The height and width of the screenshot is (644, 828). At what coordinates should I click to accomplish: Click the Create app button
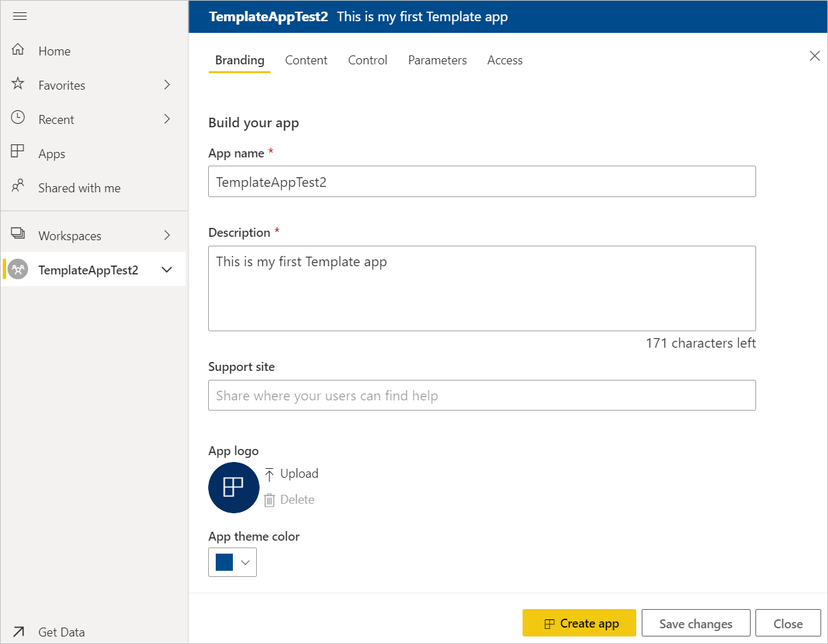pyautogui.click(x=579, y=623)
